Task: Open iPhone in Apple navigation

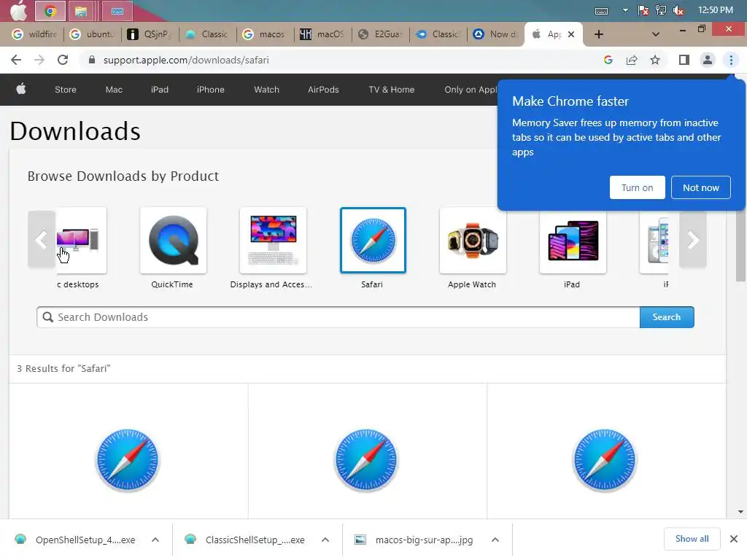Action: pyautogui.click(x=211, y=90)
